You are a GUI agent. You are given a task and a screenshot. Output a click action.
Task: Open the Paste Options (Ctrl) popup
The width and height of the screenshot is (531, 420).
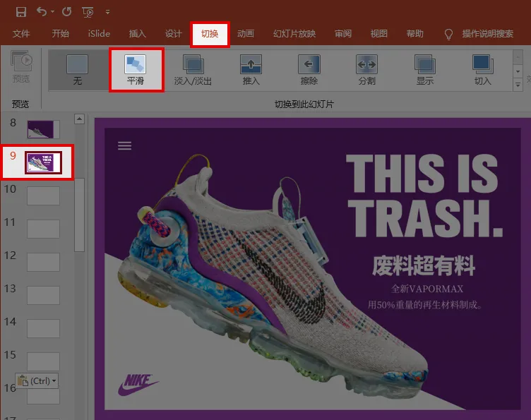[x=37, y=381]
